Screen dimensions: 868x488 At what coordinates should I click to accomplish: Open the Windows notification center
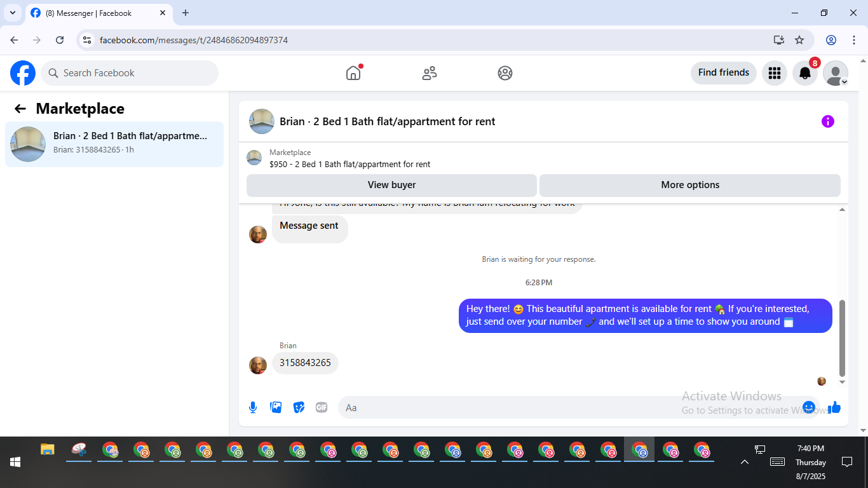(x=846, y=462)
